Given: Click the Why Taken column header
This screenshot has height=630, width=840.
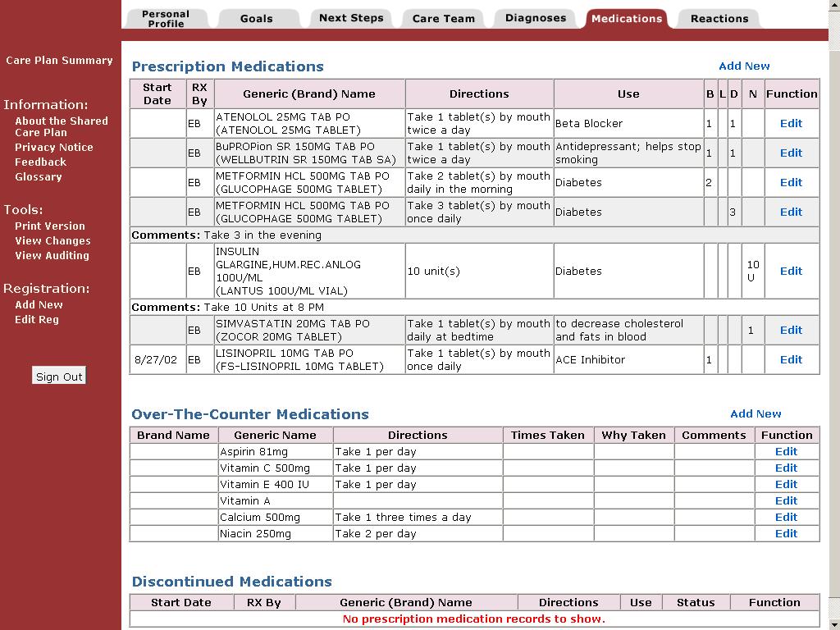Looking at the screenshot, I should [633, 435].
